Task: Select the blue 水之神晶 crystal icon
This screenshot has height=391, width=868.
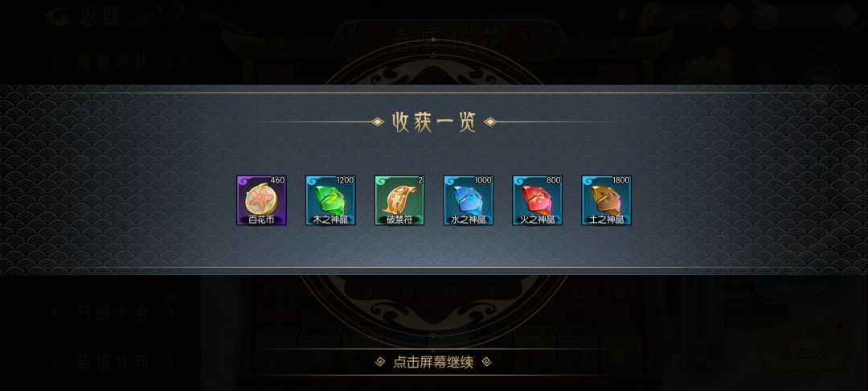Action: point(469,200)
